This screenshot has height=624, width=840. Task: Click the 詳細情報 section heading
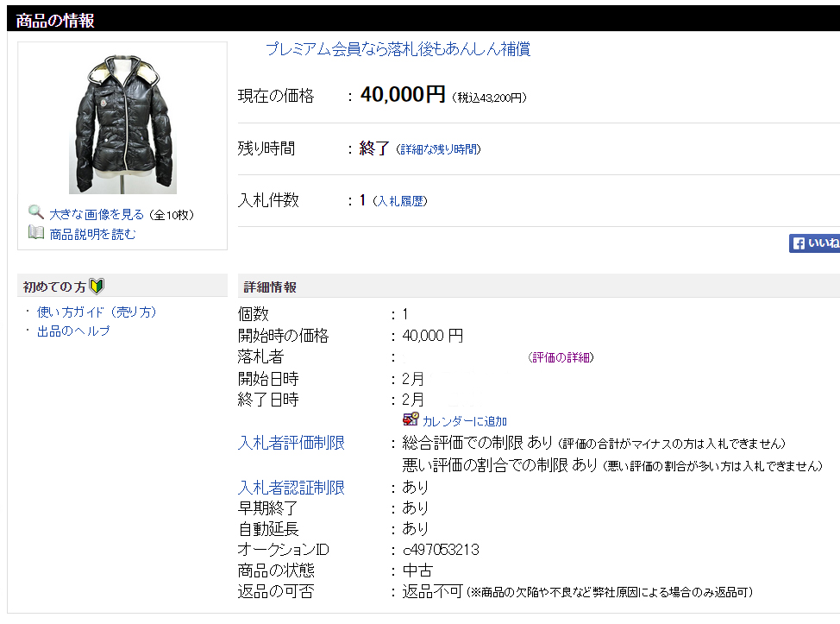coord(270,287)
